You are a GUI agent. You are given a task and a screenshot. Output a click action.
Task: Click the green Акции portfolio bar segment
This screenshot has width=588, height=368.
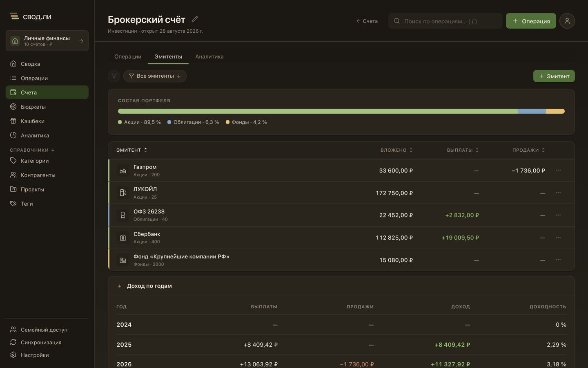318,111
